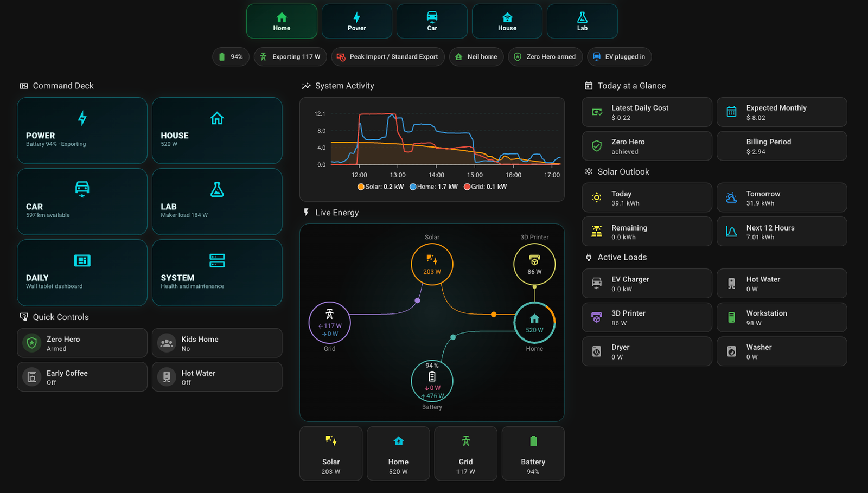Toggle Zero Hero armed quick control
The height and width of the screenshot is (493, 868).
tap(82, 343)
